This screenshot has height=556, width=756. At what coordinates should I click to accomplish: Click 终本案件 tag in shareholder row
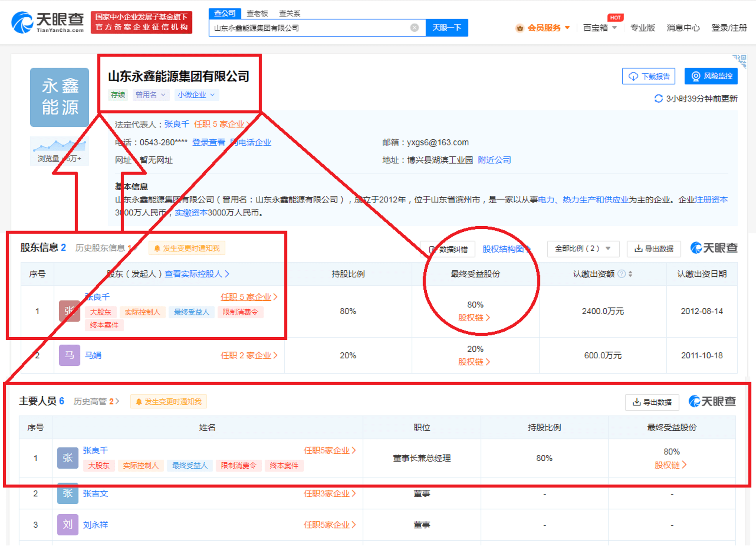pos(104,325)
